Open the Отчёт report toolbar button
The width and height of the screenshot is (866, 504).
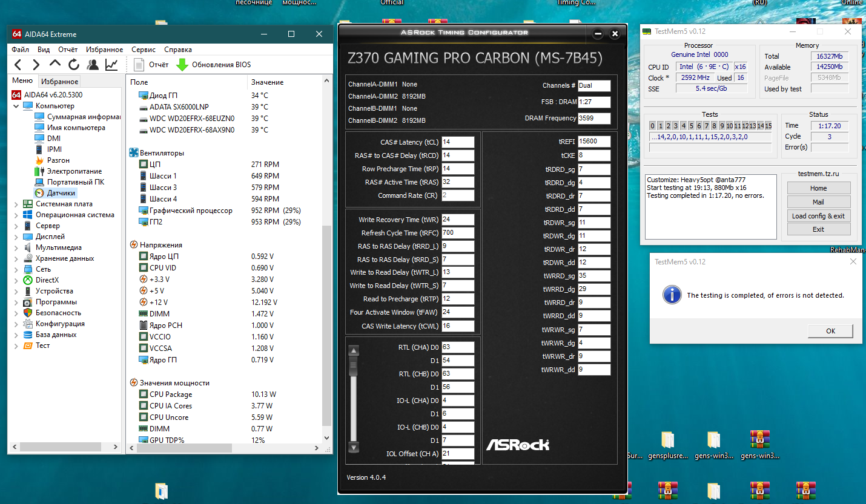click(x=151, y=65)
